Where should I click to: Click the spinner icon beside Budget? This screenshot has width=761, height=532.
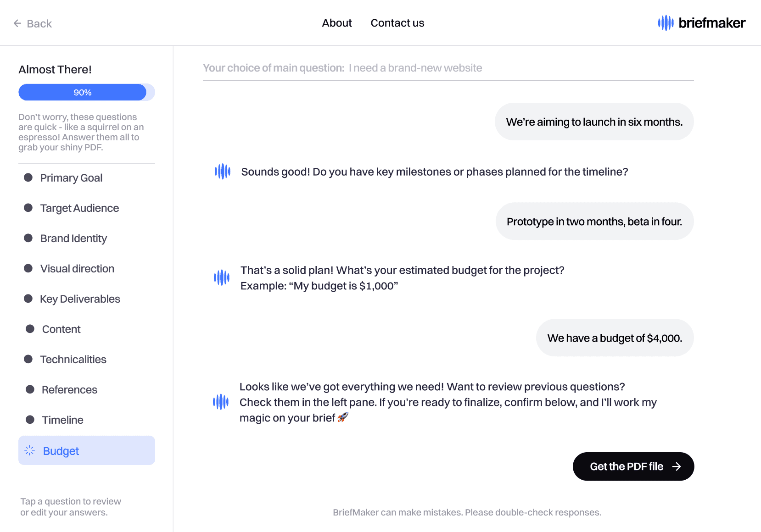30,450
